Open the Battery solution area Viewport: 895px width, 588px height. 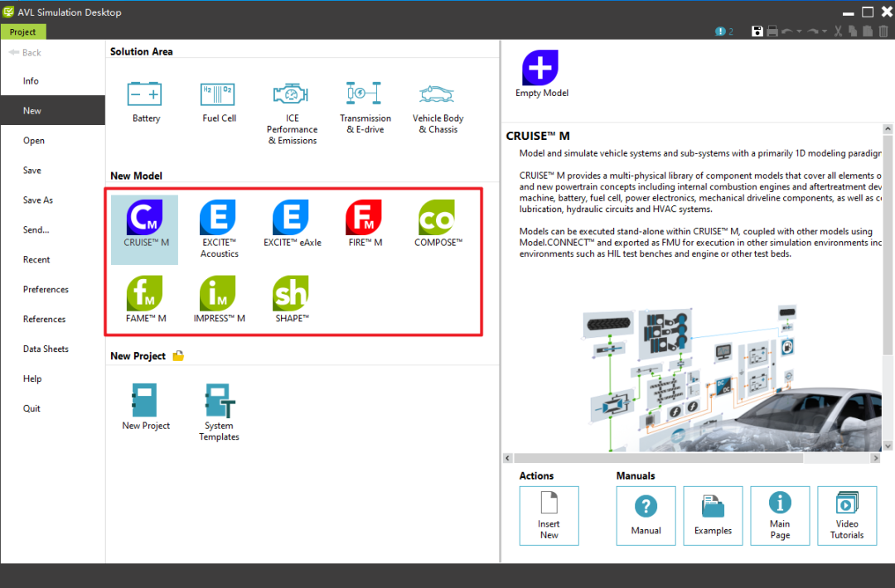point(146,94)
